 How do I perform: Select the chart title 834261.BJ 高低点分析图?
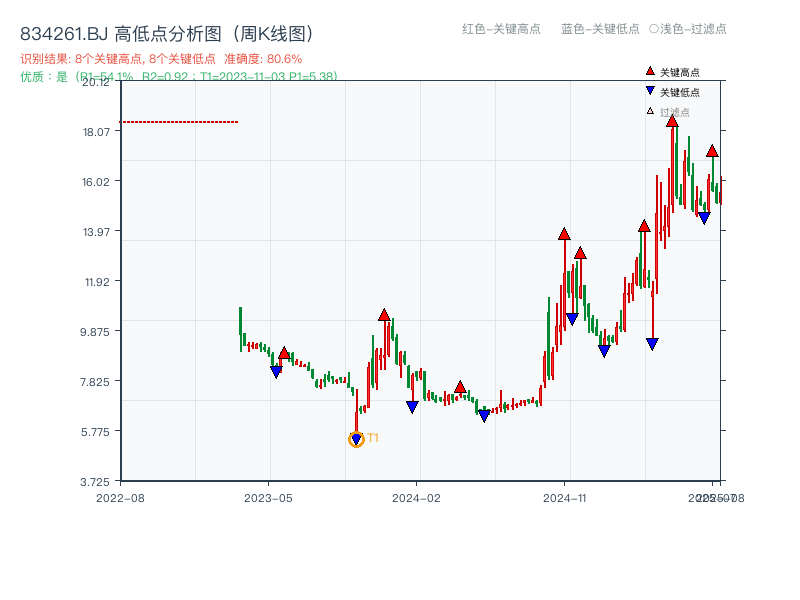pos(165,31)
